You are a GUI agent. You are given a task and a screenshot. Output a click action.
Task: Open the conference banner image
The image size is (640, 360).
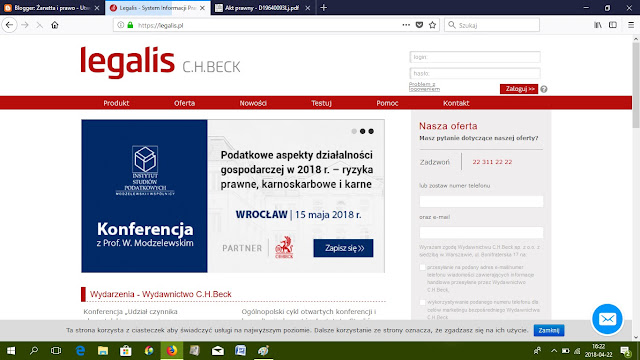coord(233,196)
